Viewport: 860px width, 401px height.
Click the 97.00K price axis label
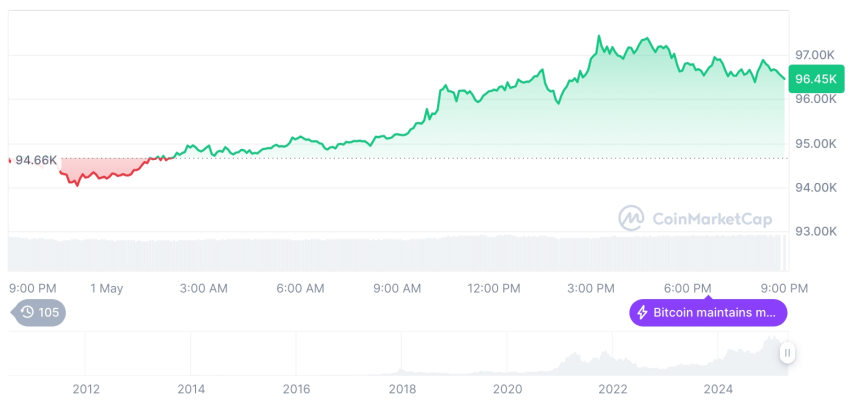tap(815, 54)
